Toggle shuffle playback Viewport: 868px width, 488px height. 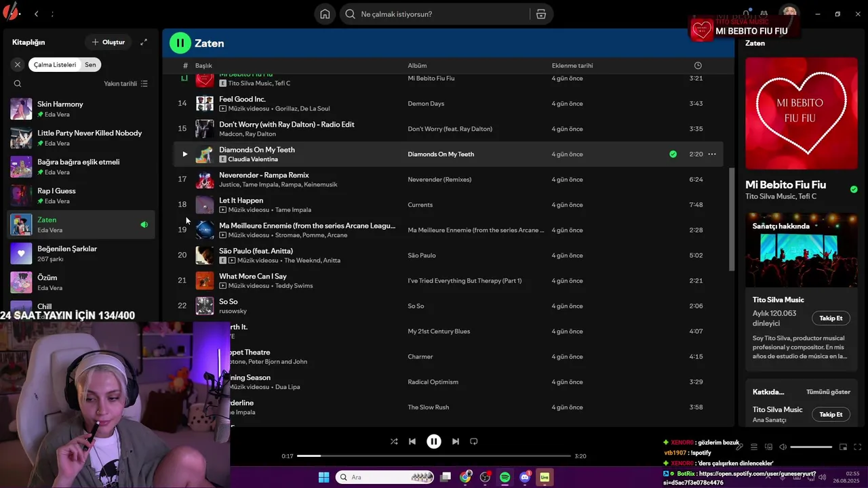(x=394, y=441)
